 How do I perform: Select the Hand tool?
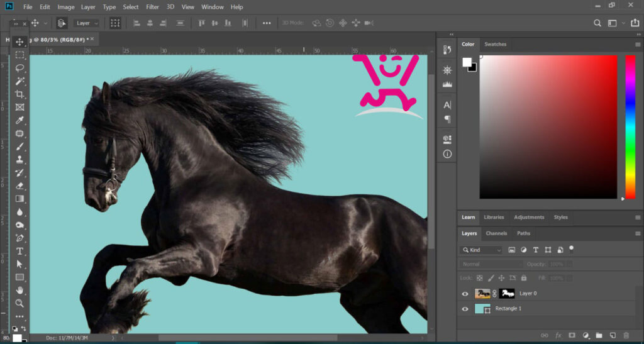point(19,291)
